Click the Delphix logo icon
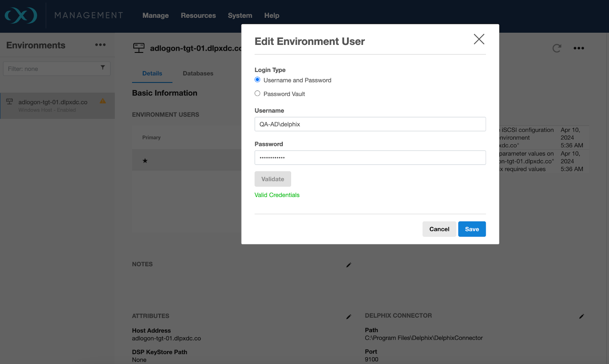The image size is (609, 364). [21, 16]
